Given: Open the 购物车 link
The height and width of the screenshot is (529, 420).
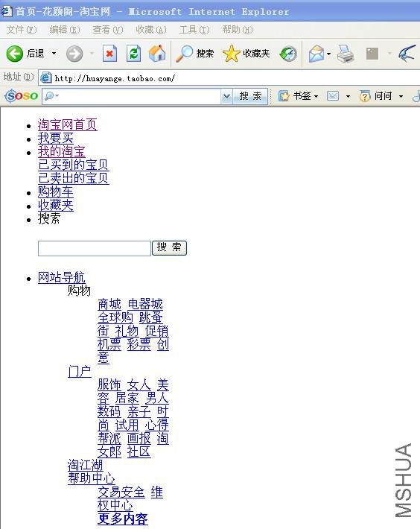Looking at the screenshot, I should pyautogui.click(x=56, y=191).
